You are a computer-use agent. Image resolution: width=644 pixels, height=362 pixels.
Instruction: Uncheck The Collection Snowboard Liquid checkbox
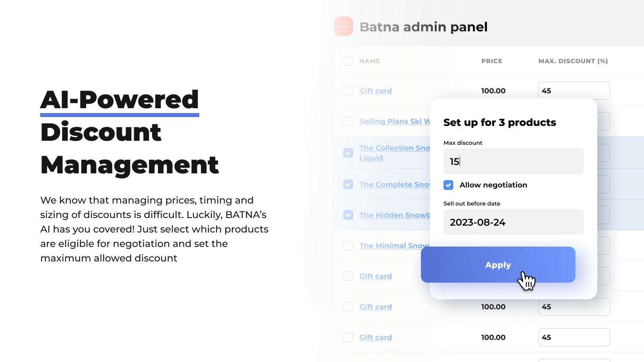348,153
